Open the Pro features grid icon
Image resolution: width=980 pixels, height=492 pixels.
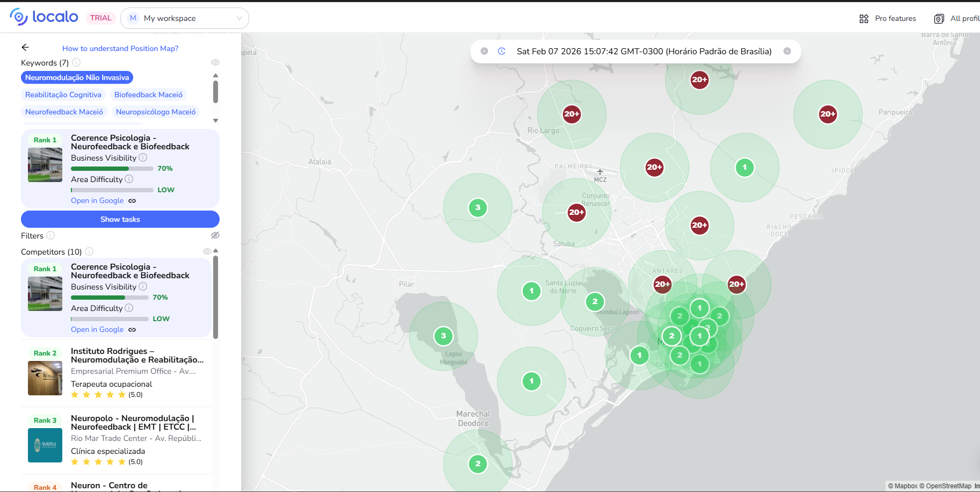coord(863,19)
